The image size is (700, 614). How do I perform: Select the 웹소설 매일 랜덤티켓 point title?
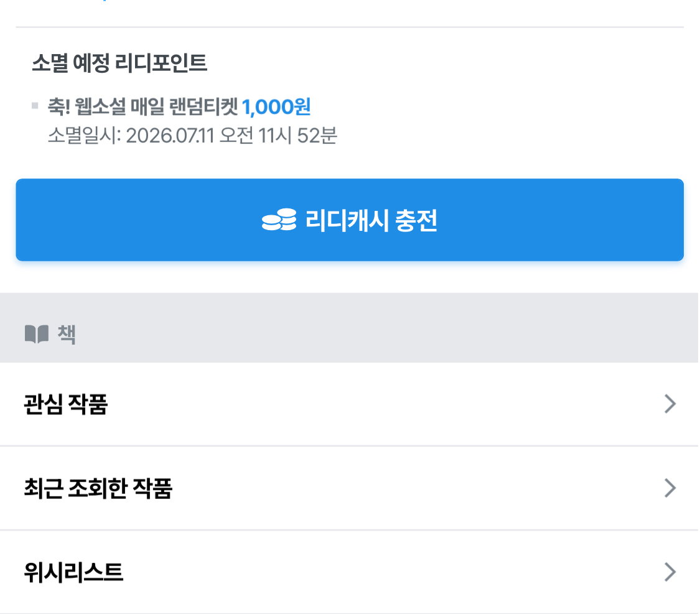(156, 107)
